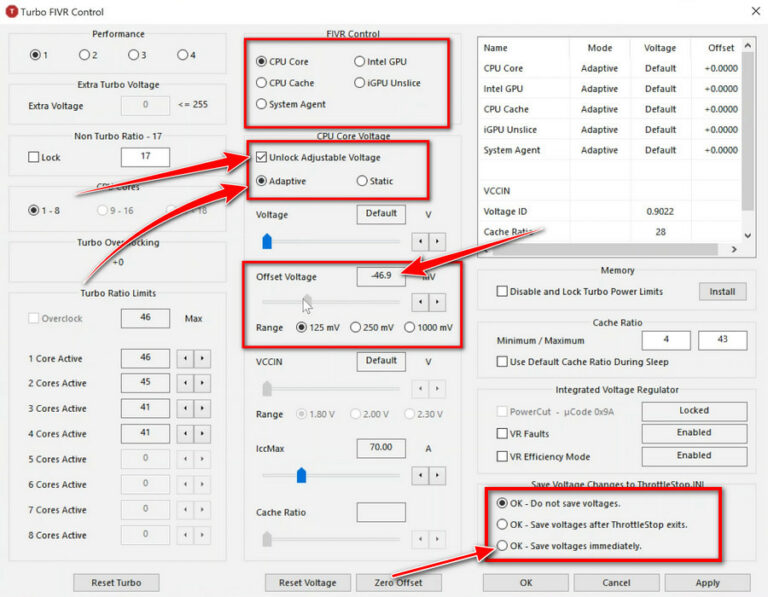This screenshot has width=768, height=597.
Task: Increase the 1 Core Active ratio with right arrow
Action: coord(203,358)
